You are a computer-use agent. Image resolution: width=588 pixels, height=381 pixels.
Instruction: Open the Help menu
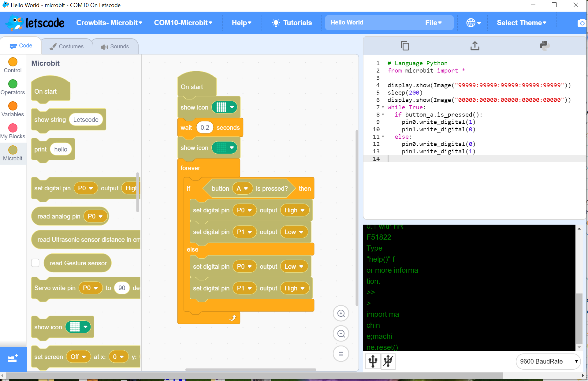click(241, 23)
